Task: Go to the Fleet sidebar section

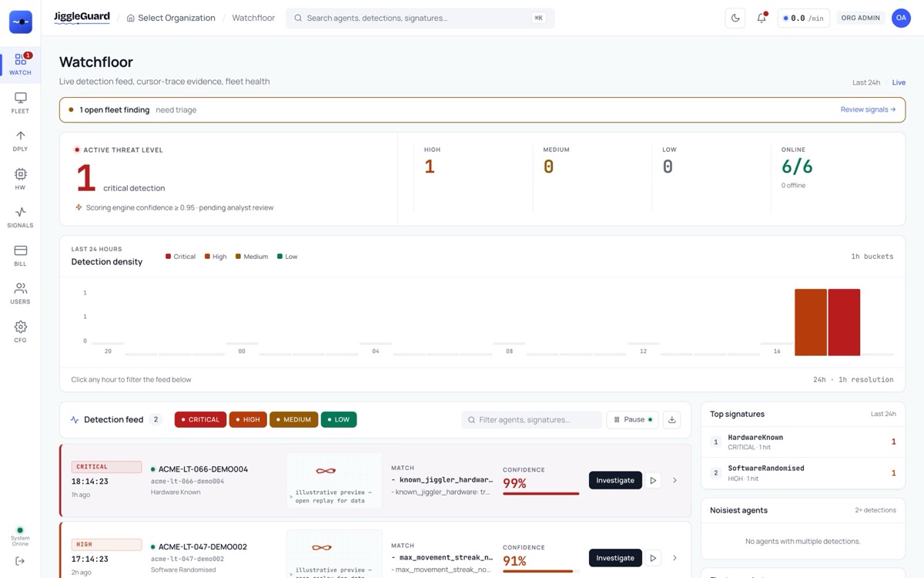Action: 20,102
